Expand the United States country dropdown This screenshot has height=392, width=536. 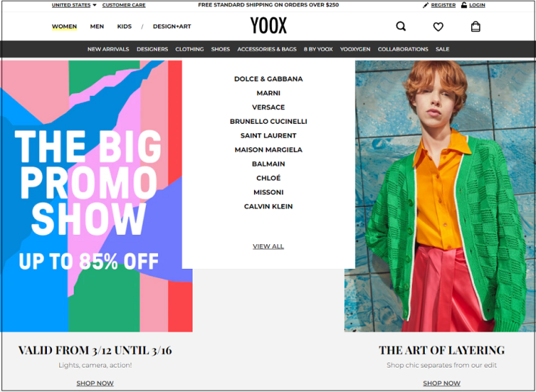click(x=74, y=5)
